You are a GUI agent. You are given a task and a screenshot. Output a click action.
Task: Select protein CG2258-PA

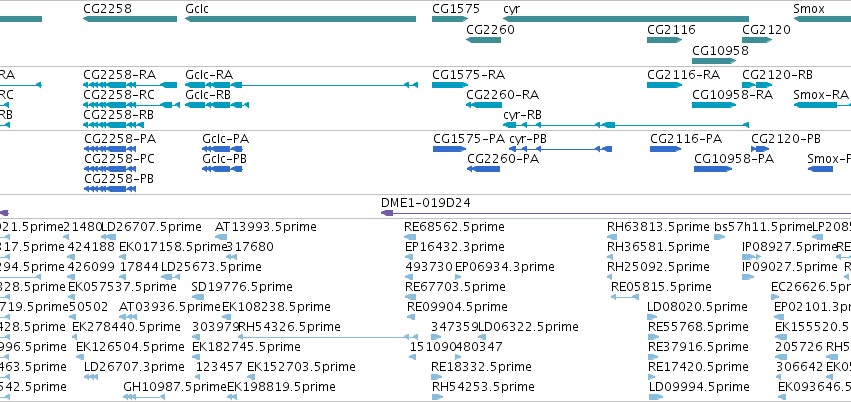click(x=119, y=139)
